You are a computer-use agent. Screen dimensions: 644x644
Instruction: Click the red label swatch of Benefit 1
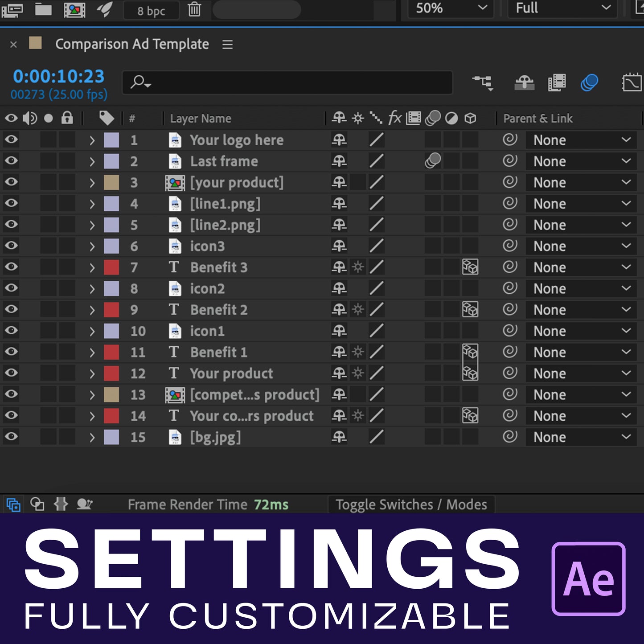(111, 352)
